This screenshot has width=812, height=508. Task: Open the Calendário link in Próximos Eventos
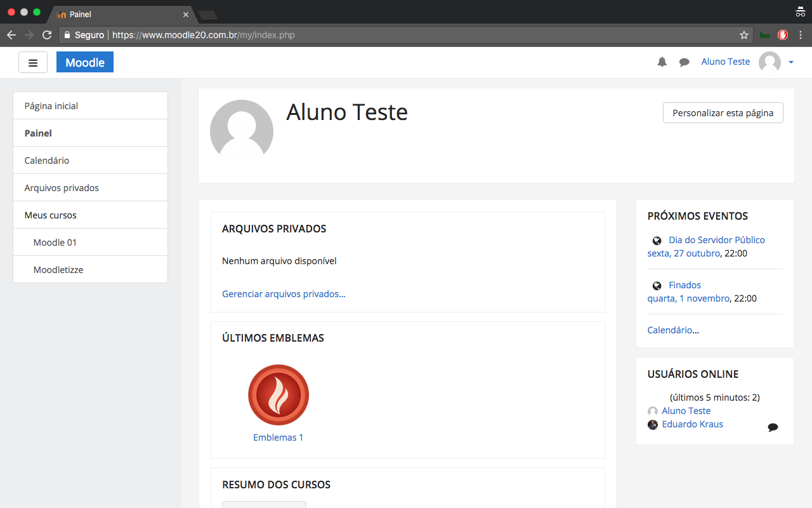pyautogui.click(x=670, y=330)
